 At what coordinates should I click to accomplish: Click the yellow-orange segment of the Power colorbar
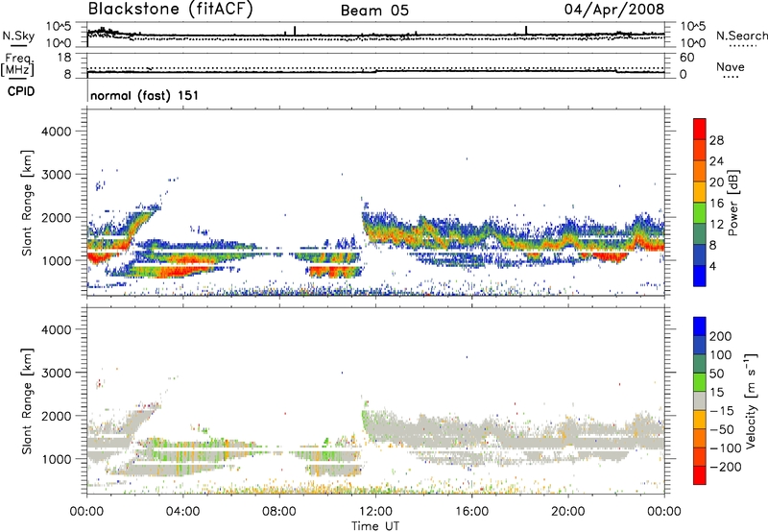click(x=700, y=192)
